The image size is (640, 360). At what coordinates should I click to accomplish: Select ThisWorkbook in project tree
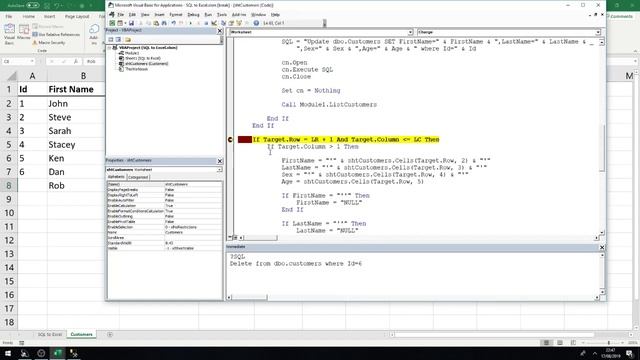[x=136, y=69]
